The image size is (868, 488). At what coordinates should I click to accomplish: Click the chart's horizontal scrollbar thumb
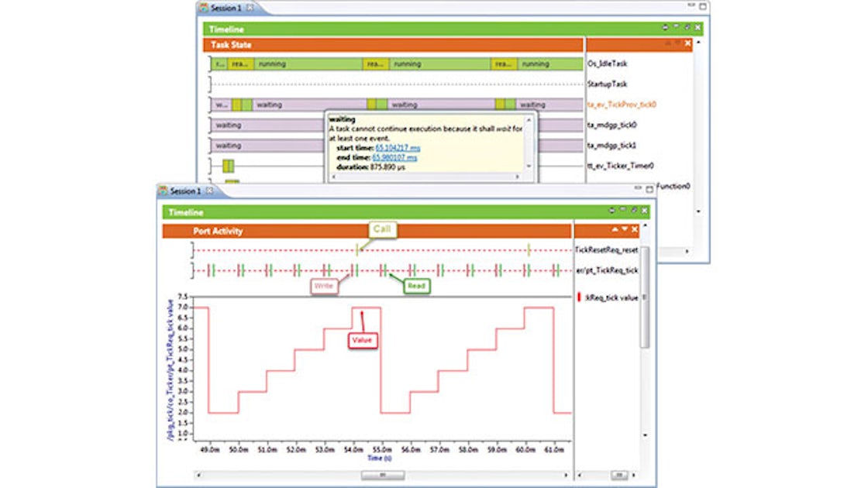click(382, 475)
